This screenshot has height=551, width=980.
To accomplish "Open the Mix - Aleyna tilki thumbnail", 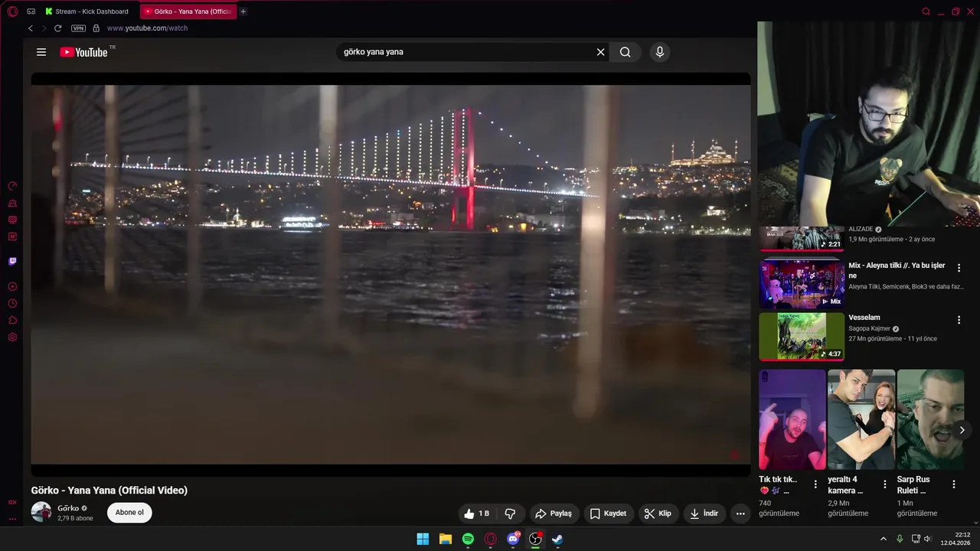I will click(x=802, y=283).
